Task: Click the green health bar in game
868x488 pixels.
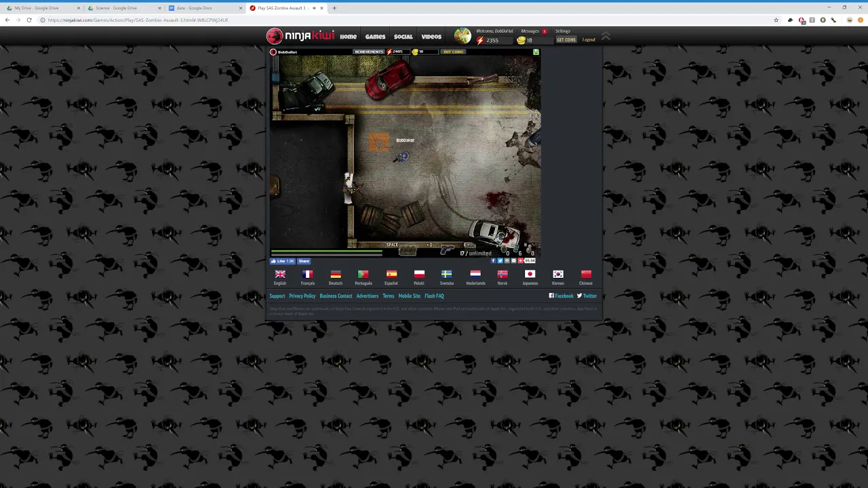Action: click(x=327, y=252)
